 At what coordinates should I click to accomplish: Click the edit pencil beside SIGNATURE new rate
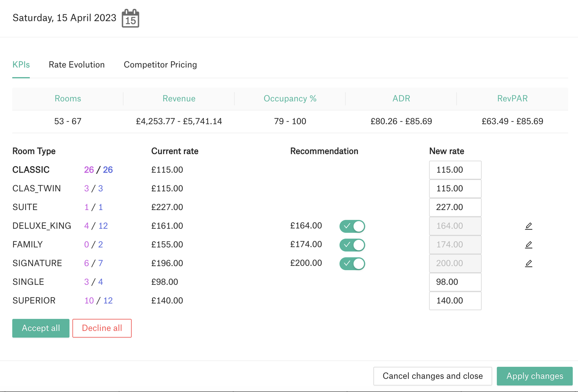click(529, 263)
